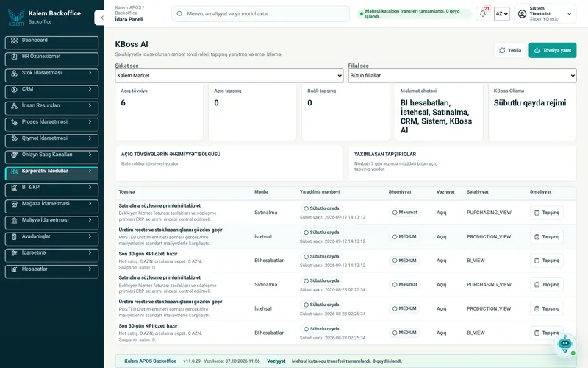This screenshot has width=588, height=368.
Task: Click the Tövsiyə yarat button
Action: click(553, 50)
